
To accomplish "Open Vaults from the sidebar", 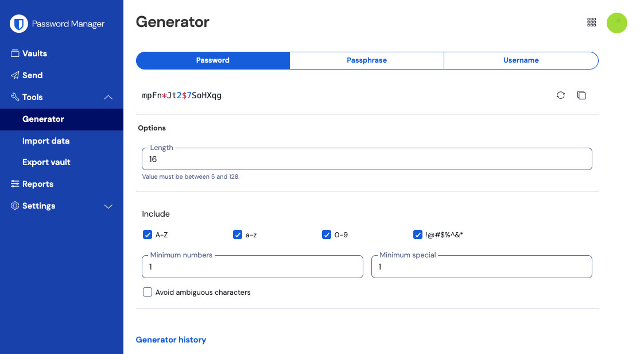I will click(34, 53).
